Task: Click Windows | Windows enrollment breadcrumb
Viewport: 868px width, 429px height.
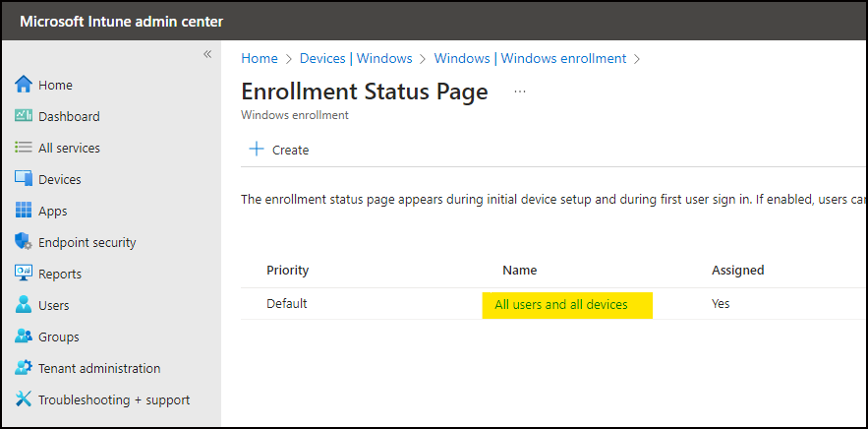Action: pos(530,58)
